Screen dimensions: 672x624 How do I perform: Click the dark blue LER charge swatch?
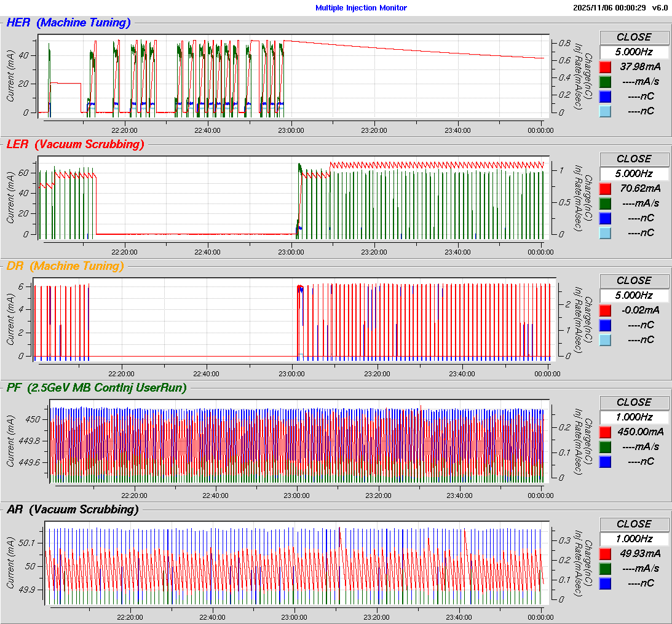click(606, 218)
